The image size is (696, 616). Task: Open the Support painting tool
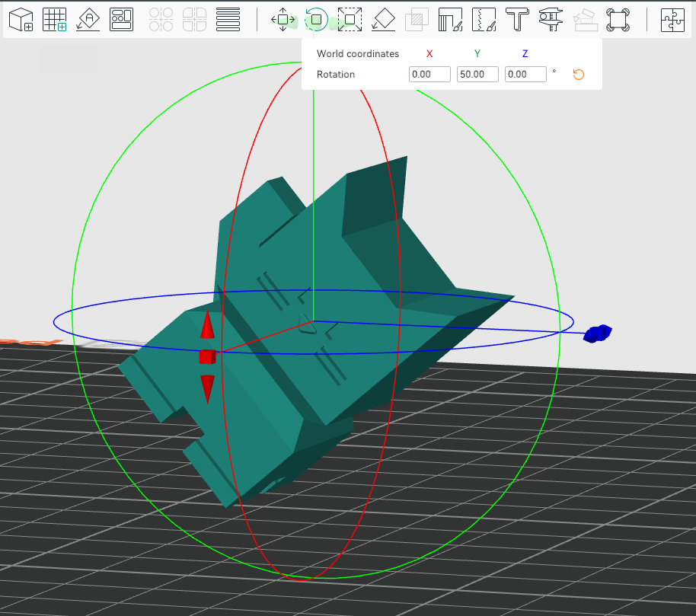[451, 20]
